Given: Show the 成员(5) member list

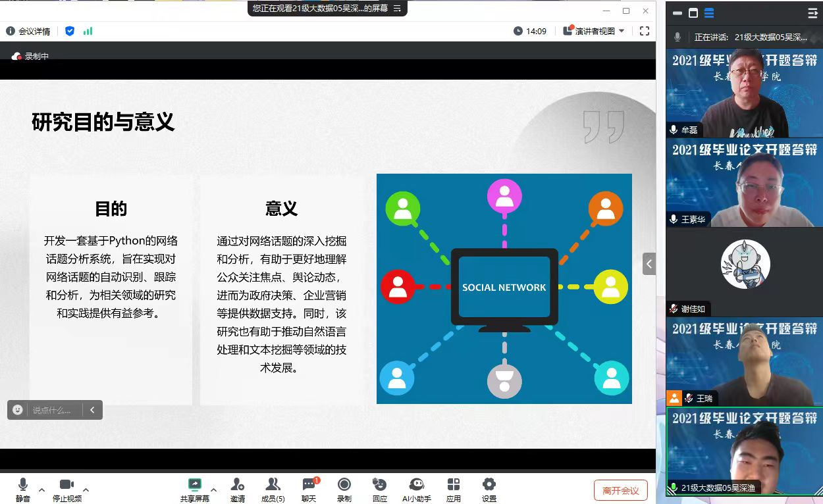Looking at the screenshot, I should click(273, 490).
